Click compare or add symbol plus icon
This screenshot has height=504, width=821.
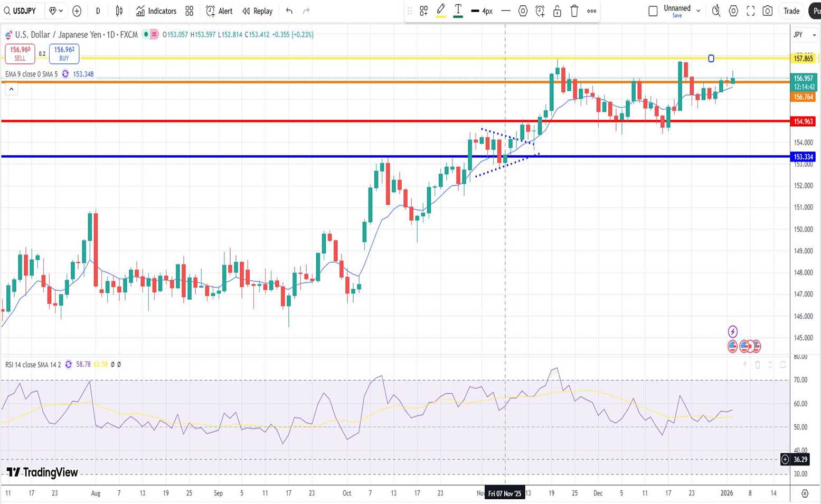point(77,11)
